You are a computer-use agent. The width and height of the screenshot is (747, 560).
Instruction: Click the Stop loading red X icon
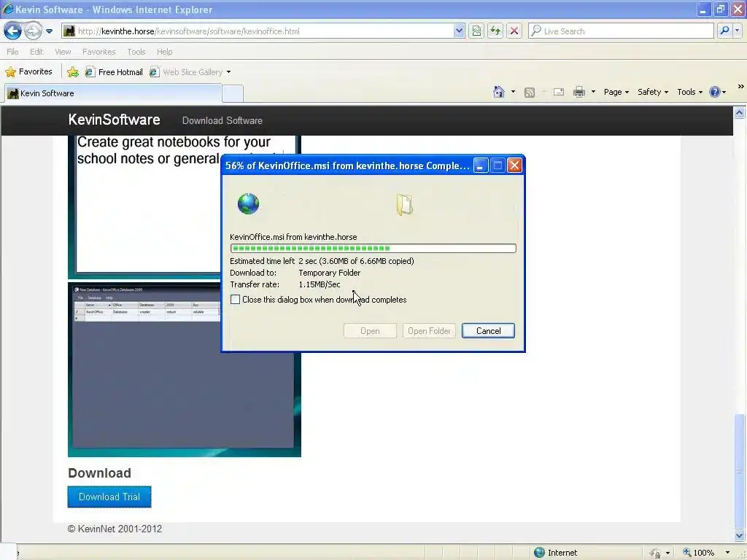[514, 31]
